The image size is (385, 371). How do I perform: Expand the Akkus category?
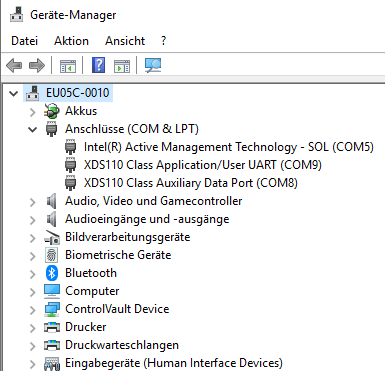32,112
